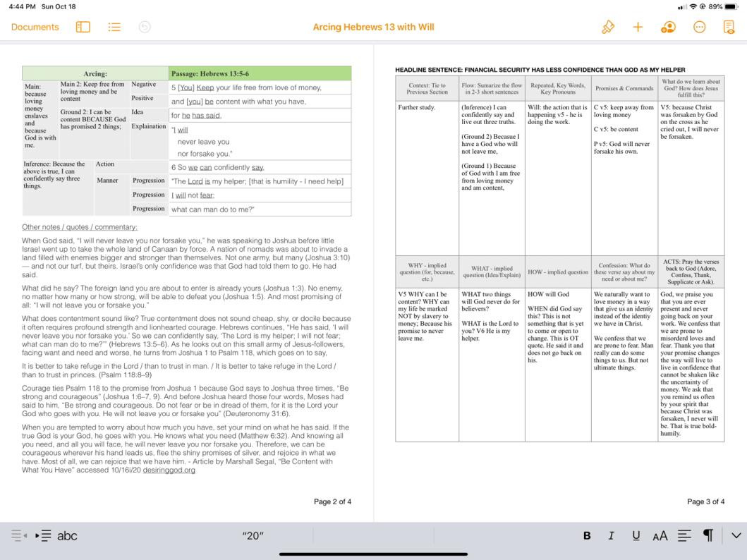Open the More ellipsis menu
Image resolution: width=747 pixels, height=560 pixels.
699,28
